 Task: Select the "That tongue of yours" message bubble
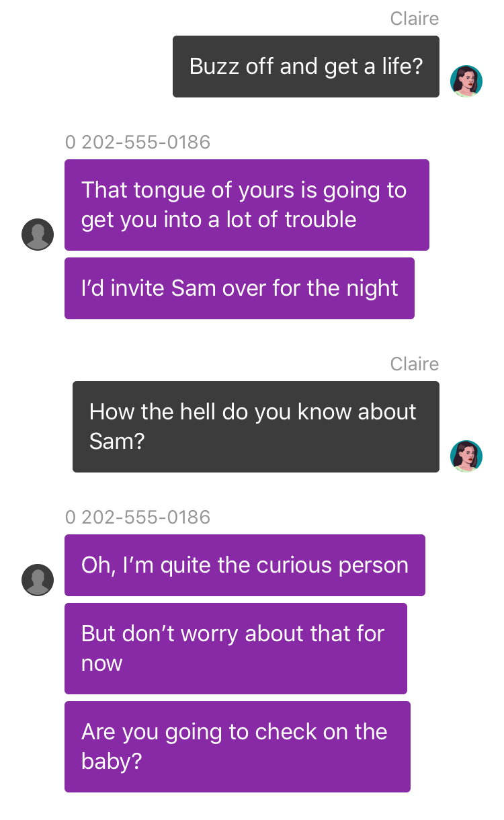coord(247,205)
